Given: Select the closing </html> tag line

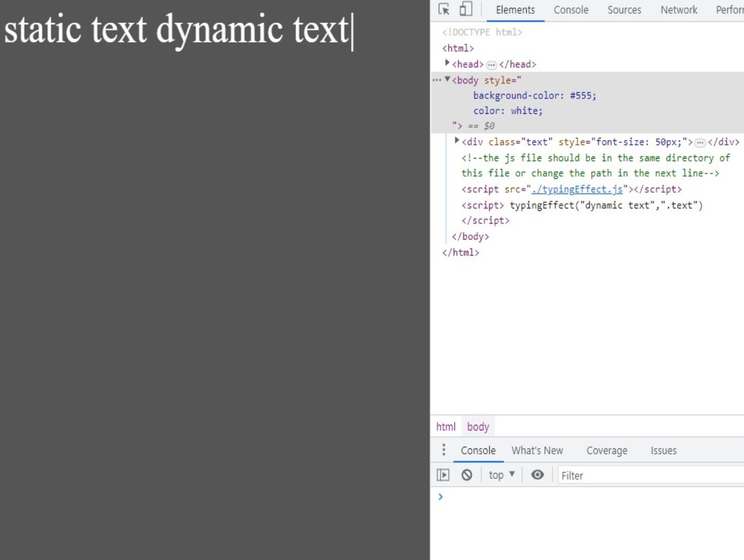Looking at the screenshot, I should pos(461,252).
